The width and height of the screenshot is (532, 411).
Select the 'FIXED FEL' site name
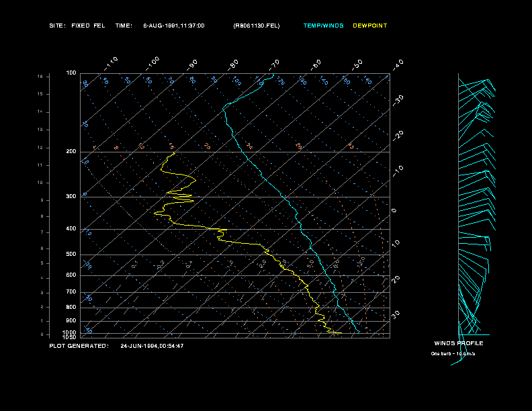[x=88, y=26]
